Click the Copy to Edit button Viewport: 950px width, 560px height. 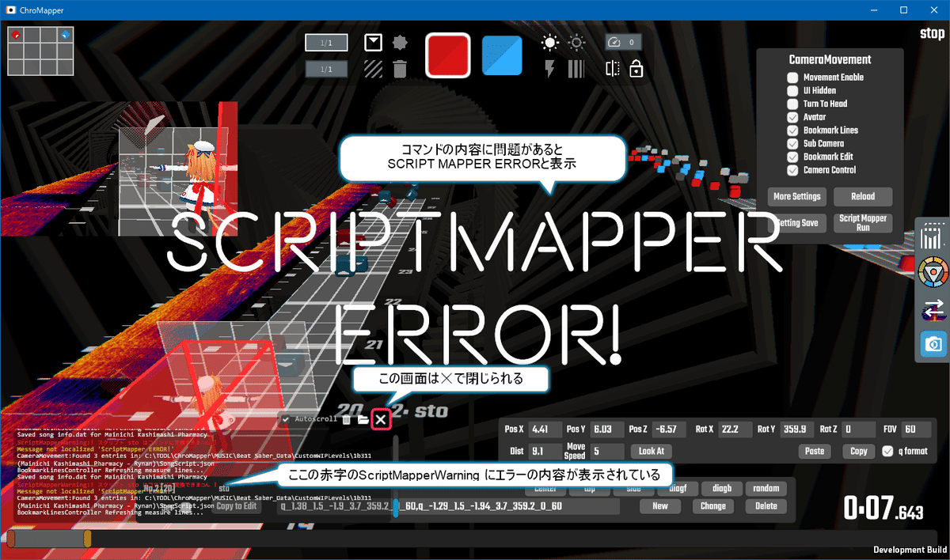click(x=236, y=506)
